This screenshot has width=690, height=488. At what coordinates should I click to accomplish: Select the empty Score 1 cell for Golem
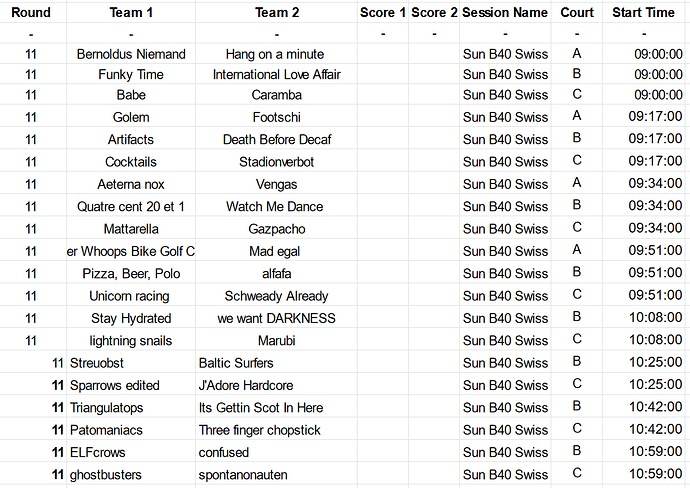tap(383, 117)
